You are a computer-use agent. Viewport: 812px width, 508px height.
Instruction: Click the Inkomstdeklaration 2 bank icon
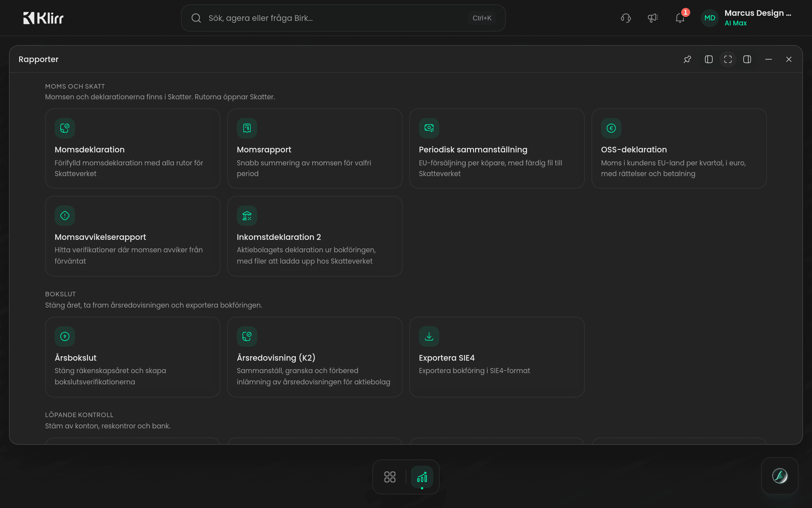pyautogui.click(x=247, y=216)
